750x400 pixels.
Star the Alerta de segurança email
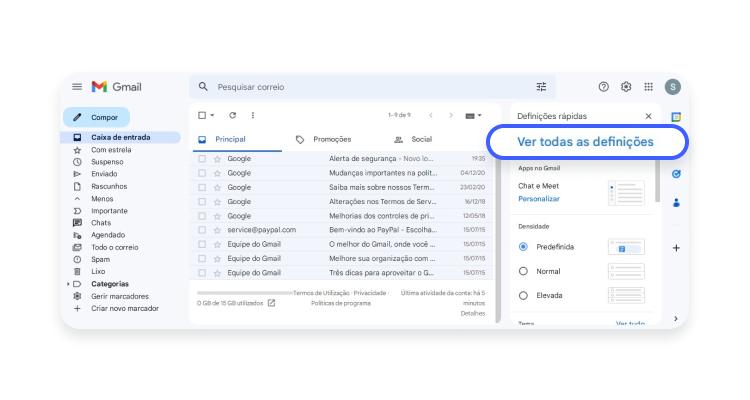click(217, 159)
